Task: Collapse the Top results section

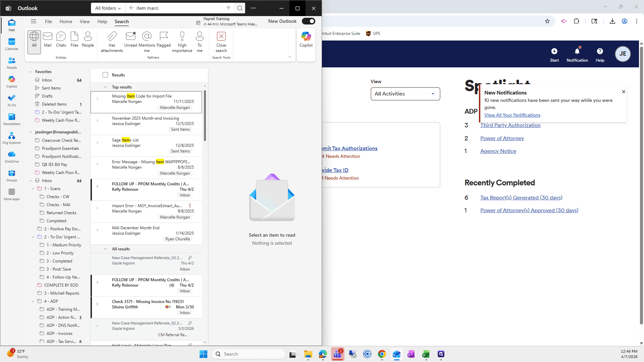Action: tap(105, 87)
